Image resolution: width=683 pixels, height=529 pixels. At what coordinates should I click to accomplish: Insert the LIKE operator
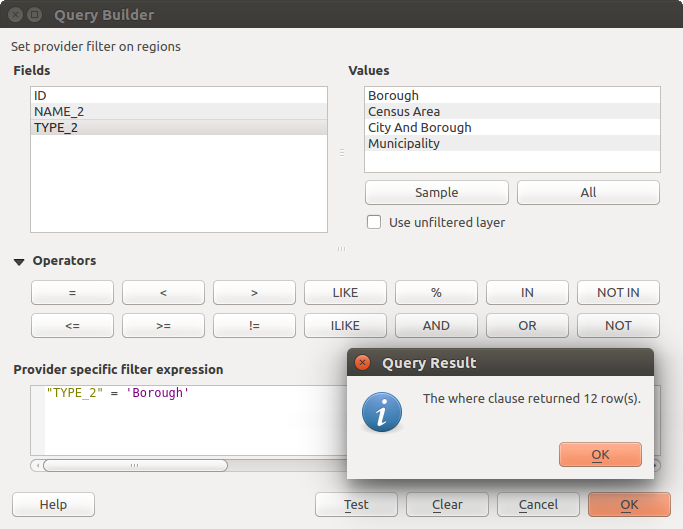tap(345, 293)
